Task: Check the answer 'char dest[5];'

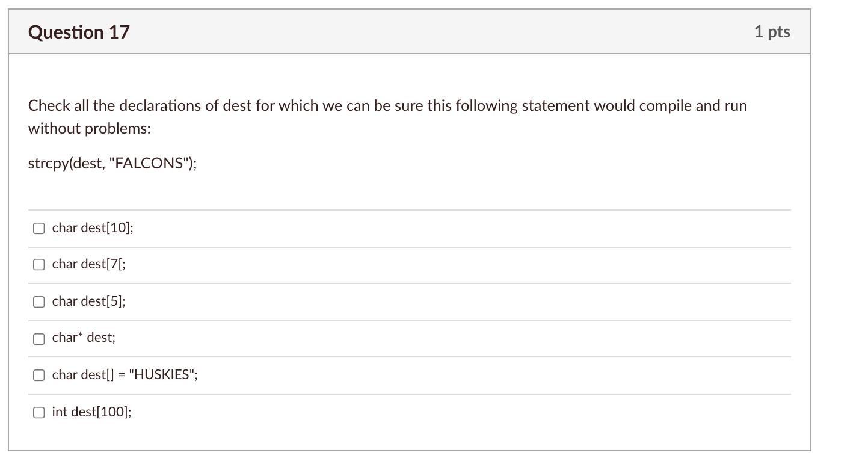Action: click(38, 301)
